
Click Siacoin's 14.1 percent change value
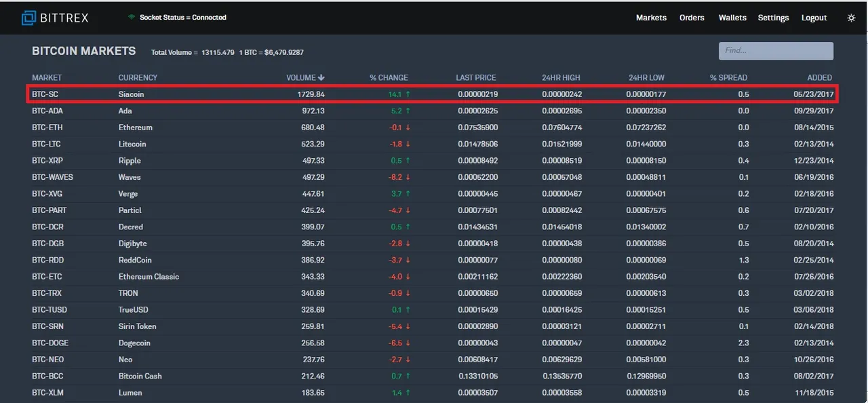(395, 94)
